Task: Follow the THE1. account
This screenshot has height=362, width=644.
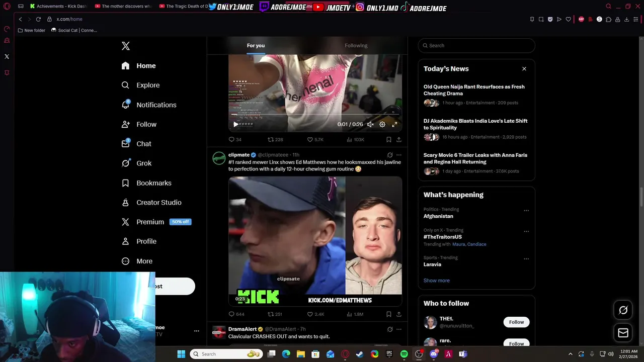Action: tap(516, 322)
